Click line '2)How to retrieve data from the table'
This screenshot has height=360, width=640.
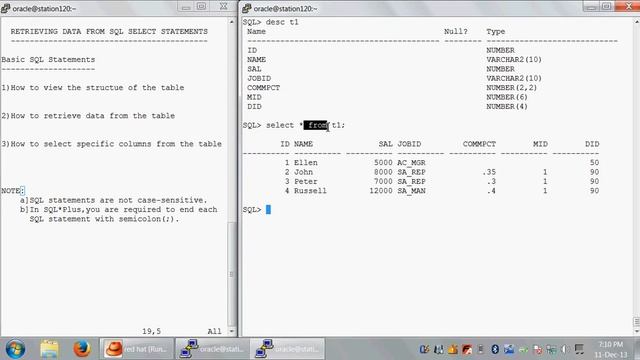tap(88, 116)
